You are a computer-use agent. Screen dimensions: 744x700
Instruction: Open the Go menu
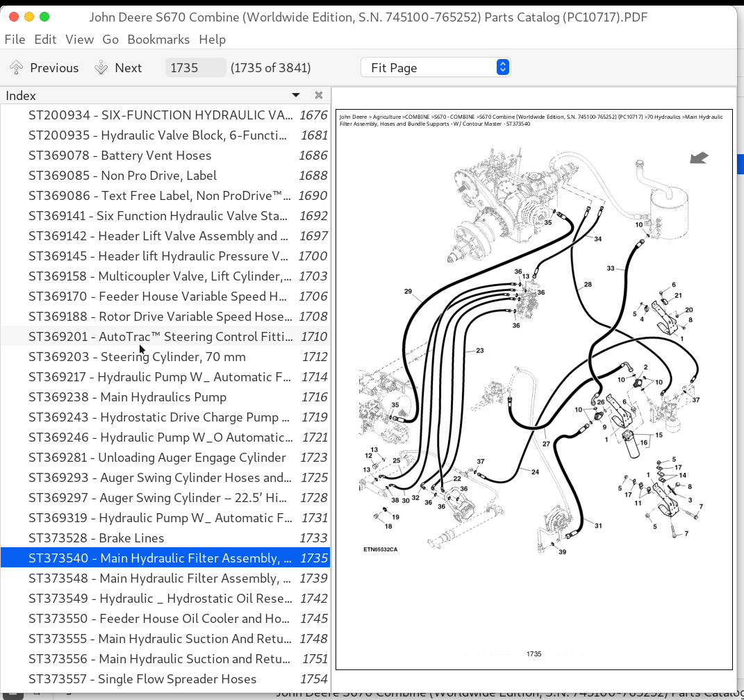click(x=110, y=40)
